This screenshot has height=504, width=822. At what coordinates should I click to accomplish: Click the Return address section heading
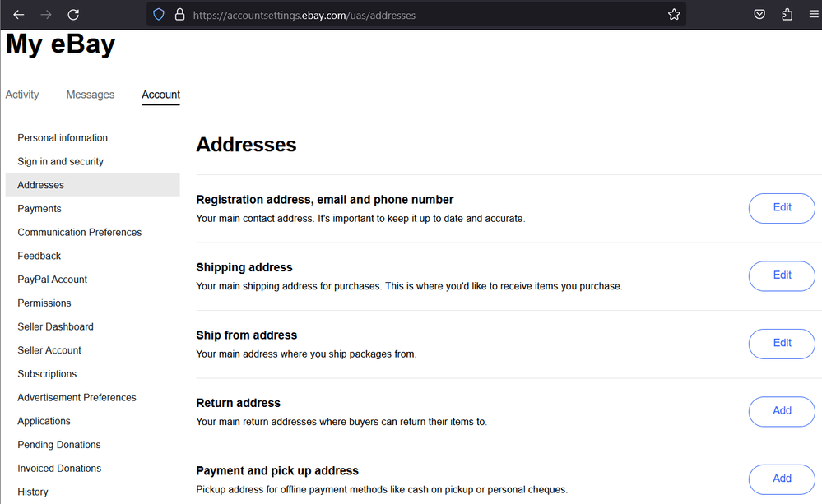click(x=238, y=403)
